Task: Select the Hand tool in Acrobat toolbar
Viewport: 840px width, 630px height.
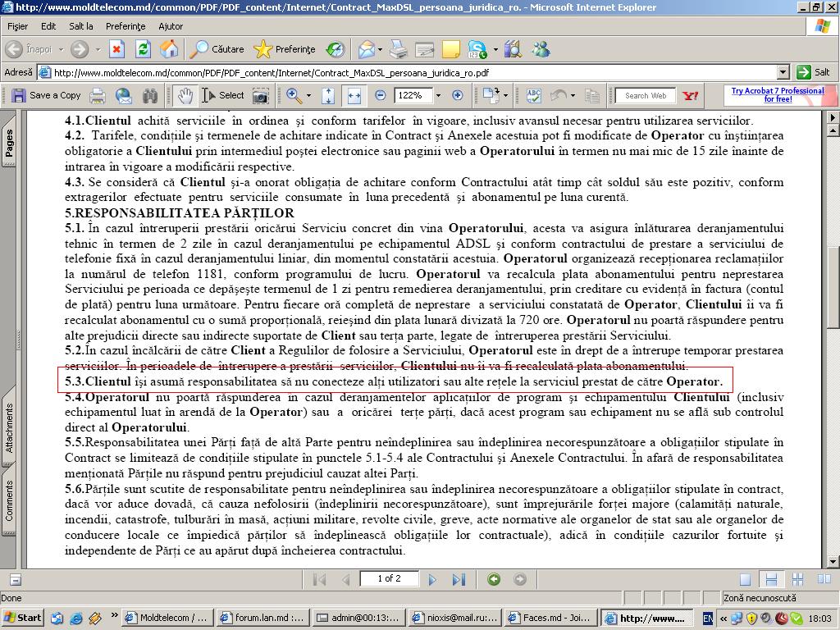Action: [x=185, y=96]
